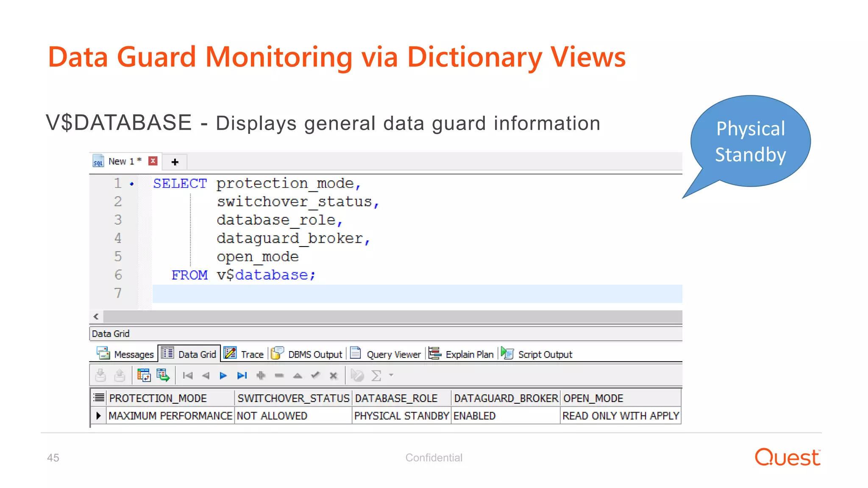The image size is (868, 488).
Task: Select the New 1 editor tab
Action: click(125, 161)
